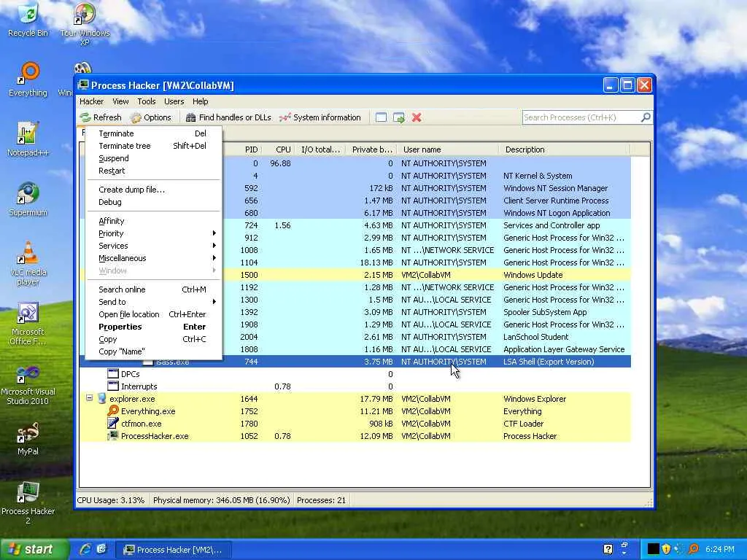Sort by the CPU column header

pos(279,149)
